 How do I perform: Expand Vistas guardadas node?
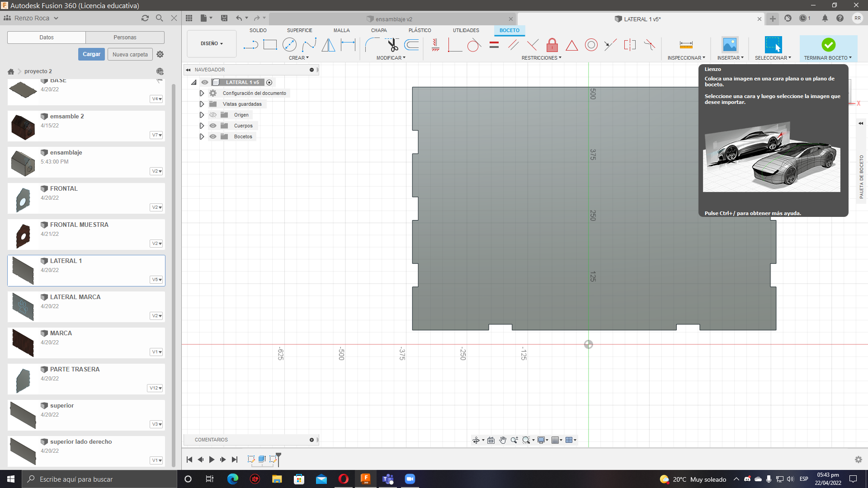(x=202, y=104)
